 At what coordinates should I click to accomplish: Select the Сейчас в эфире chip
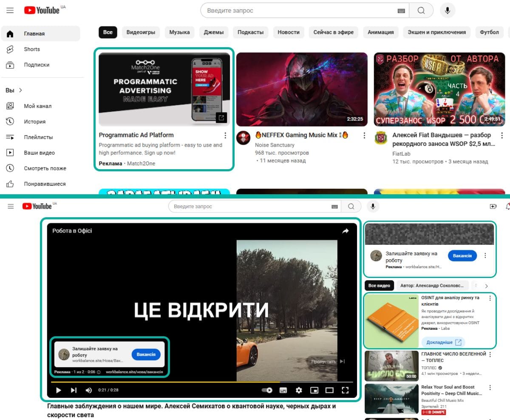(x=334, y=32)
